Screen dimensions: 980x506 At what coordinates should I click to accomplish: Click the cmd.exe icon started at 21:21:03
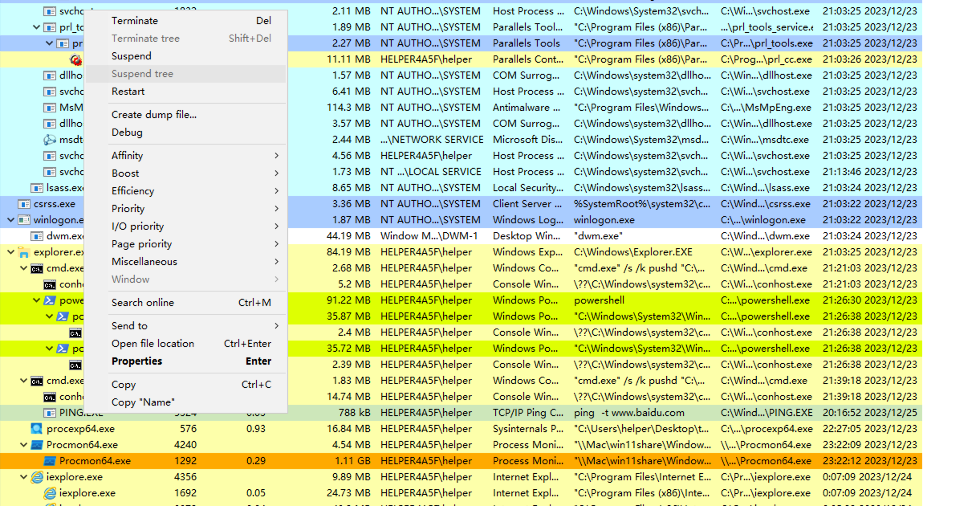(x=37, y=268)
